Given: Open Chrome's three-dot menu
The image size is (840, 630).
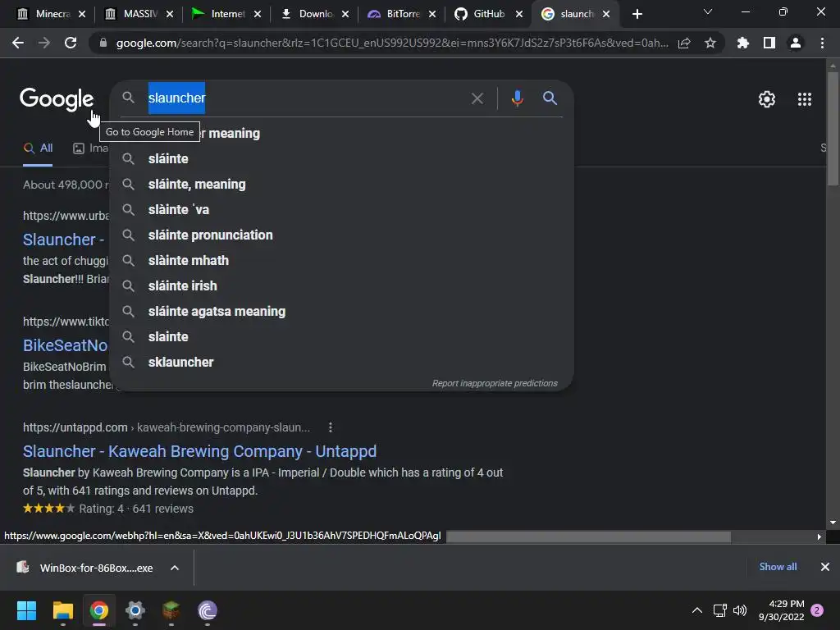Looking at the screenshot, I should (822, 43).
